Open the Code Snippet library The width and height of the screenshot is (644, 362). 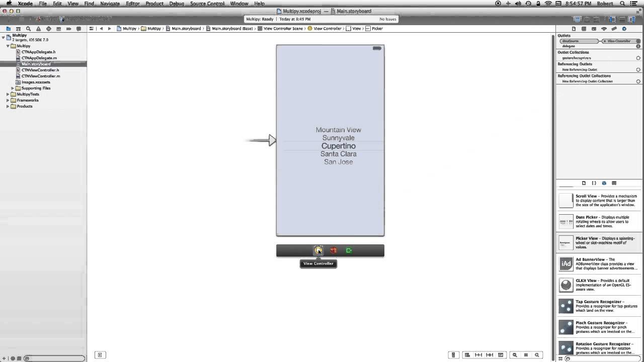click(594, 183)
